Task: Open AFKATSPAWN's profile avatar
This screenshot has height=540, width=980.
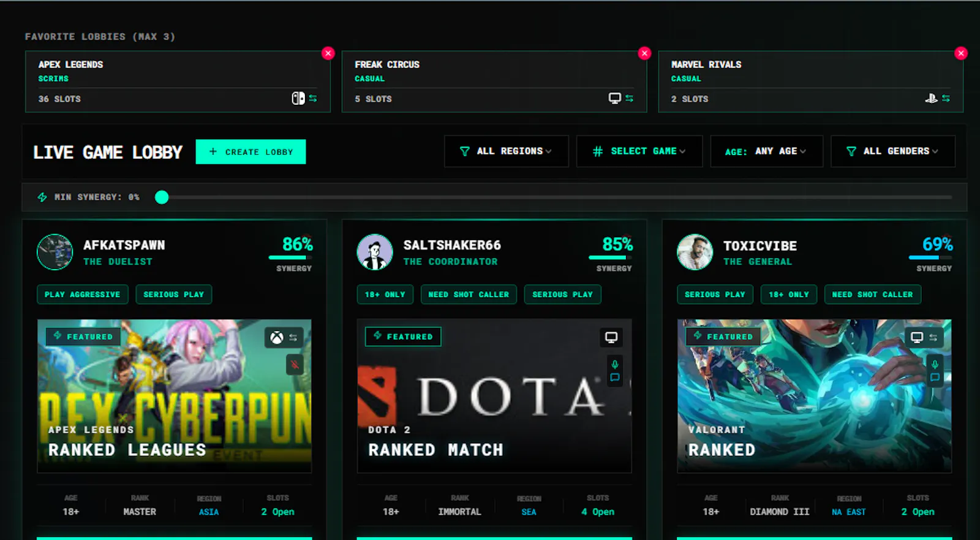Action: (x=55, y=252)
